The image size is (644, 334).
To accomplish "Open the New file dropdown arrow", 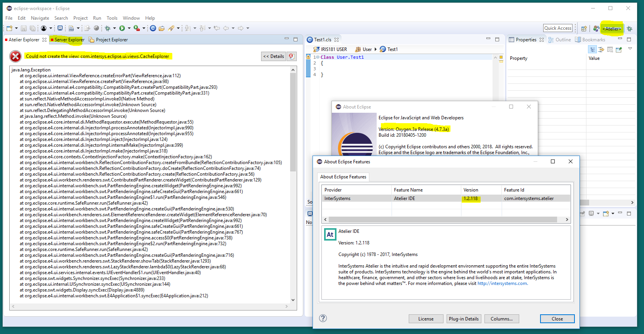I will pos(16,28).
